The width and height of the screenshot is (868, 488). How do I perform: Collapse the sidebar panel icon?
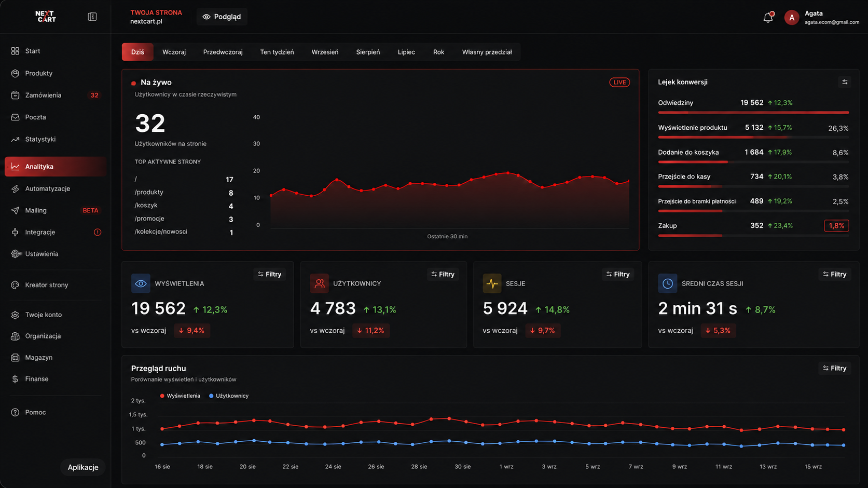point(92,17)
